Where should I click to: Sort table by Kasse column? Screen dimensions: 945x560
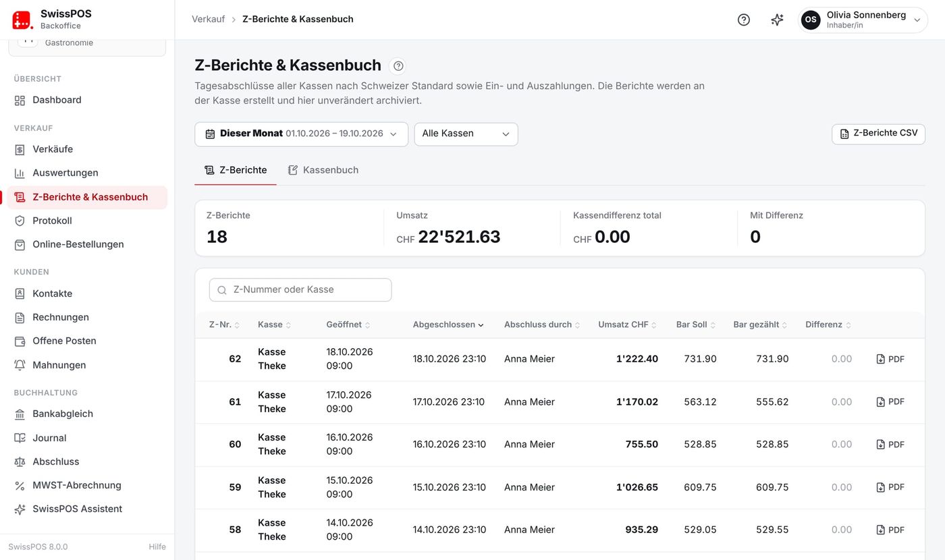(274, 325)
